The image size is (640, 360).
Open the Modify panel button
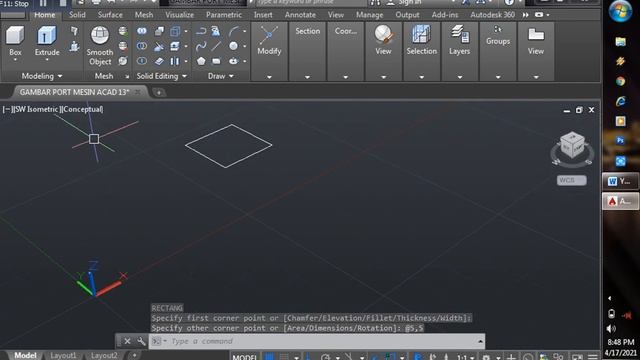(x=269, y=51)
